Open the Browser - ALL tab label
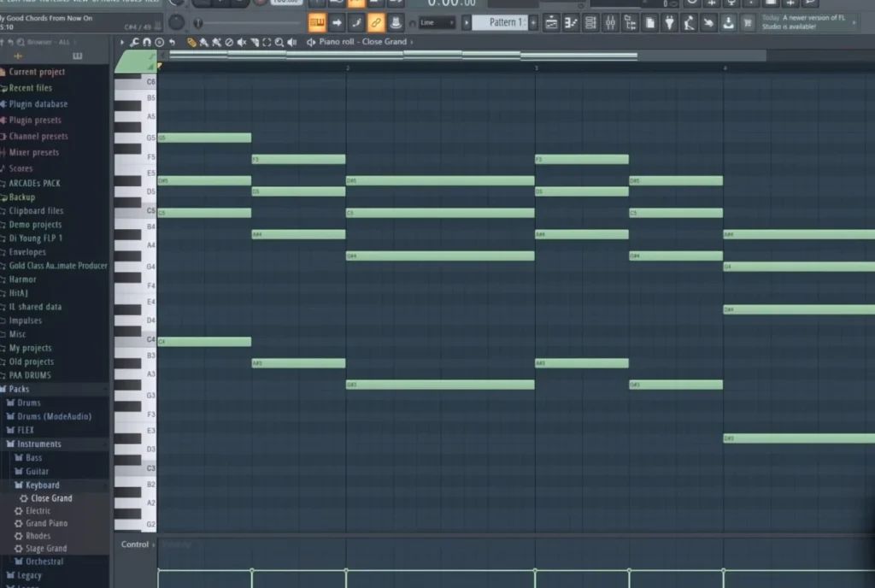875x588 pixels. (49, 42)
